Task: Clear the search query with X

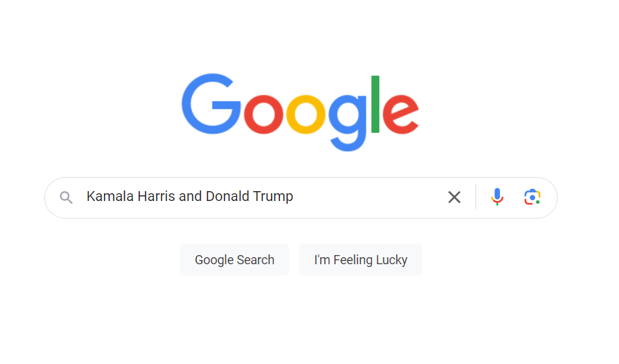Action: (454, 197)
